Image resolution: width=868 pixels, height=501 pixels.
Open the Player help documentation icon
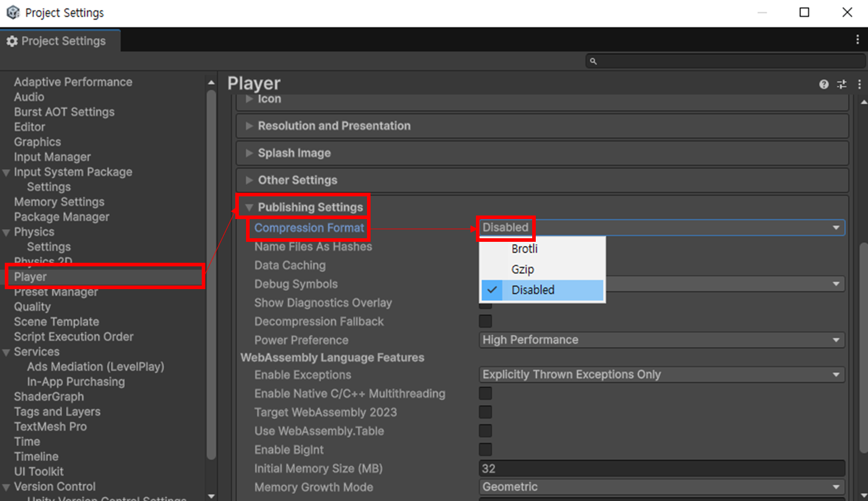point(824,84)
